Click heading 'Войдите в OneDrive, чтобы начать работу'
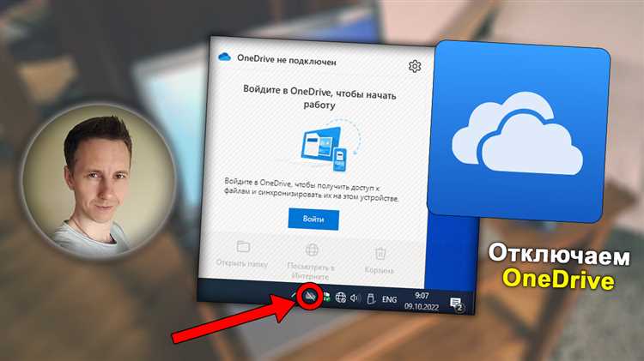The width and height of the screenshot is (644, 361). pos(319,97)
